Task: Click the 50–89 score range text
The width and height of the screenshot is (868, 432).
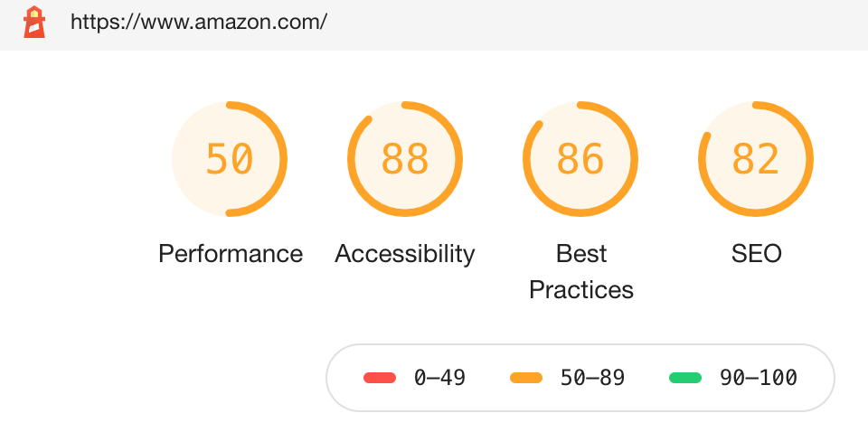Action: click(592, 378)
